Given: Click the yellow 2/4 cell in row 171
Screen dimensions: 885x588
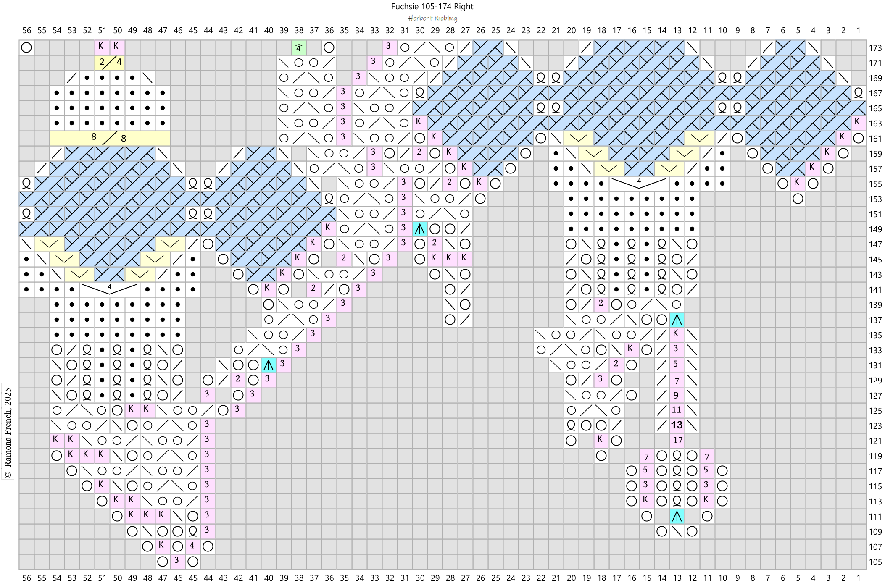Looking at the screenshot, I should pyautogui.click(x=110, y=63).
